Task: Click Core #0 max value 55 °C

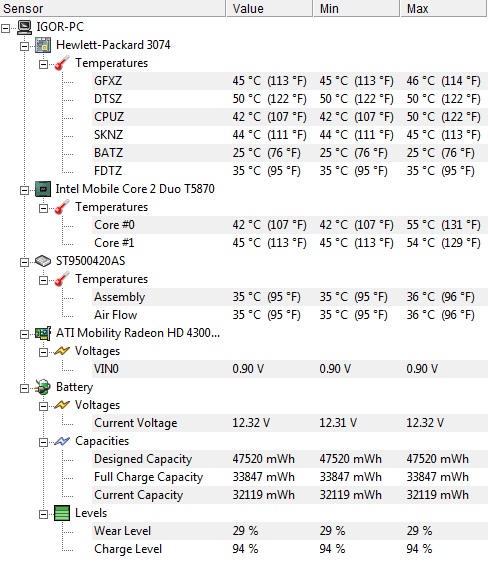Action: tap(443, 225)
